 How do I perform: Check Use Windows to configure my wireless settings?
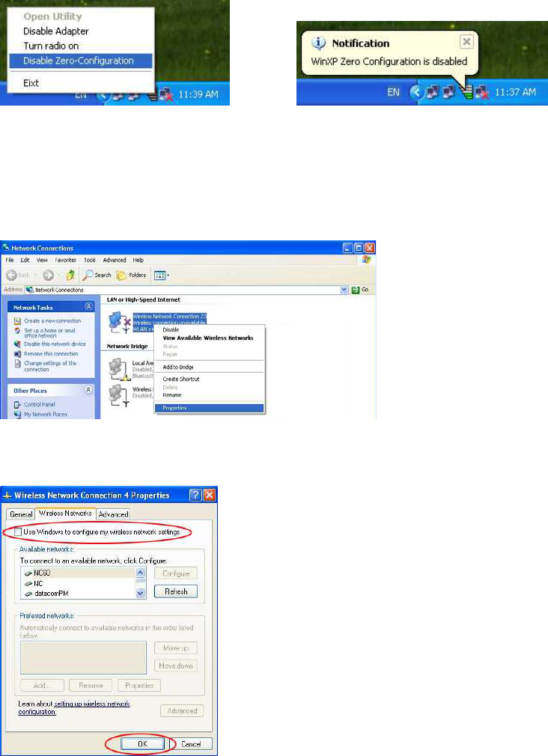pos(18,531)
